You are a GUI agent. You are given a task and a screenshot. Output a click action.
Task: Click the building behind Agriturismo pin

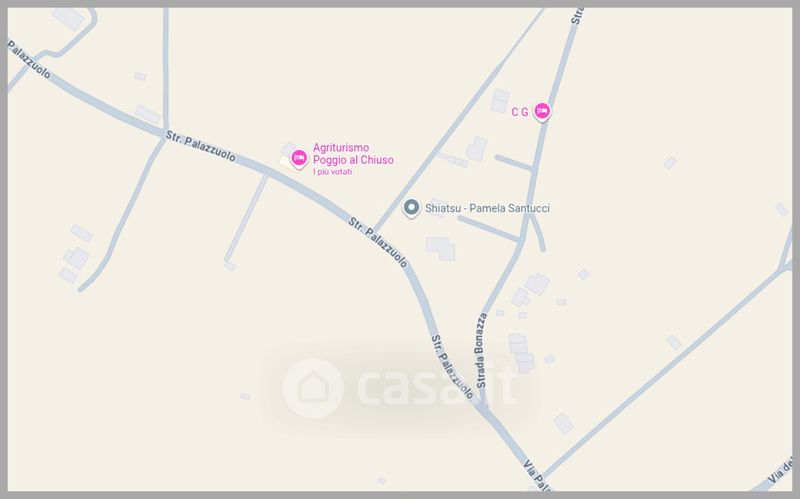(x=287, y=156)
